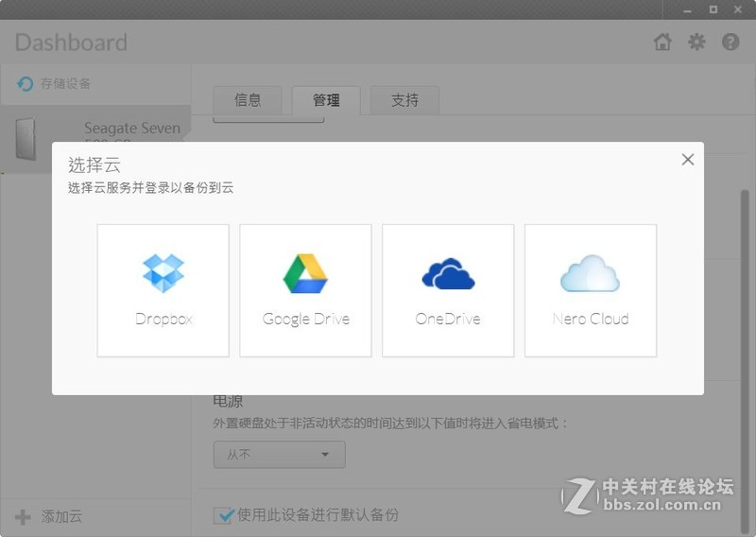Close the 选择云 dialog
Screen dimensions: 756x537
[688, 159]
